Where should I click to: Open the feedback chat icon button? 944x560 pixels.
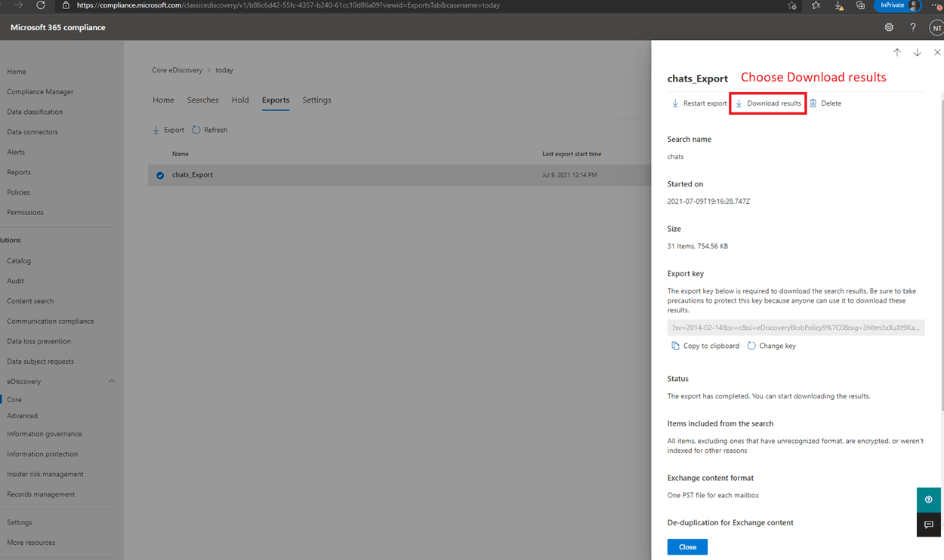coord(929,525)
